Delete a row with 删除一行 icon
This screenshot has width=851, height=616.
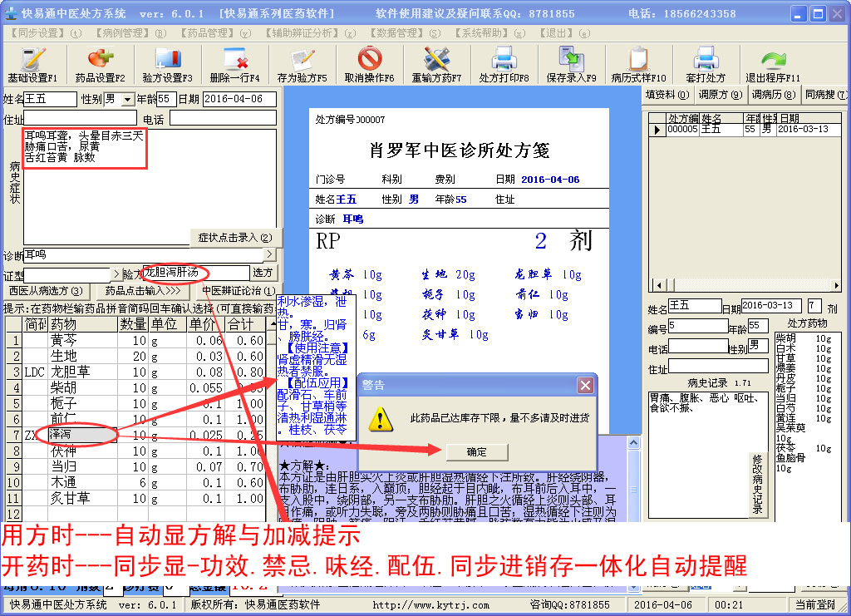(235, 64)
